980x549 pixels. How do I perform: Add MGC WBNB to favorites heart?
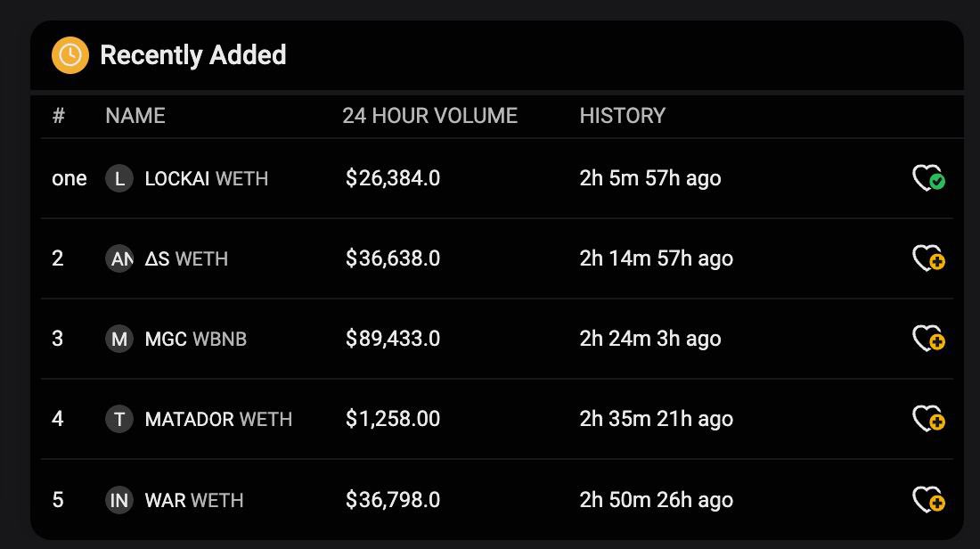coord(928,339)
